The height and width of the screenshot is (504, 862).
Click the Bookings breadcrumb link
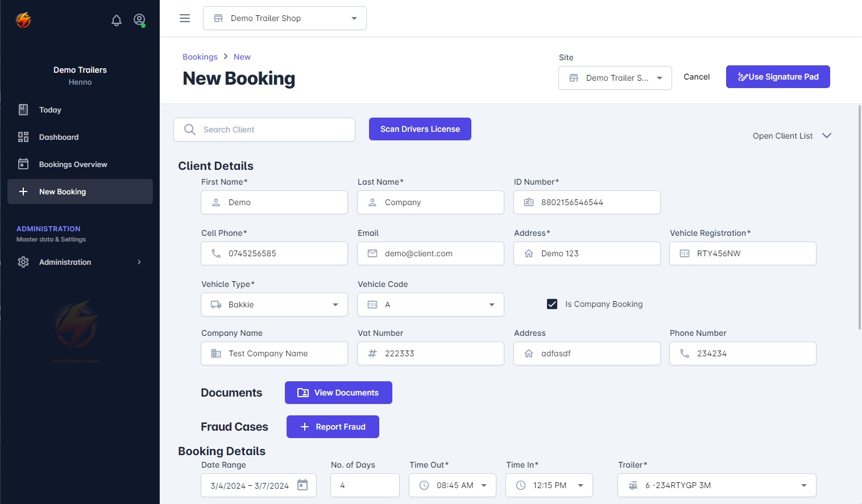200,56
